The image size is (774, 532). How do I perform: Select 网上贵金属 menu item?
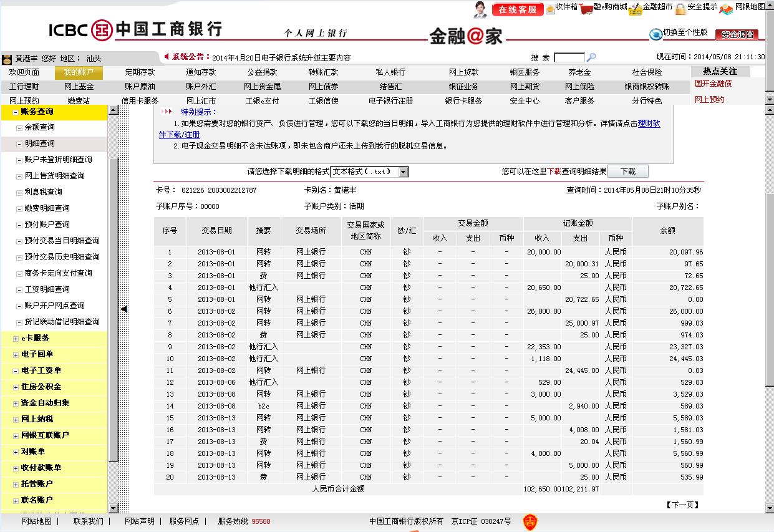point(262,87)
